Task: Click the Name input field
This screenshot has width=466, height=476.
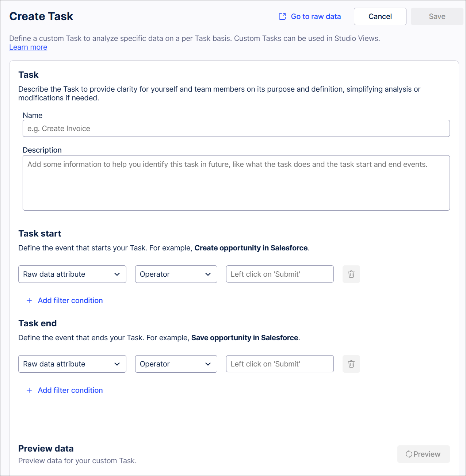Action: click(236, 128)
